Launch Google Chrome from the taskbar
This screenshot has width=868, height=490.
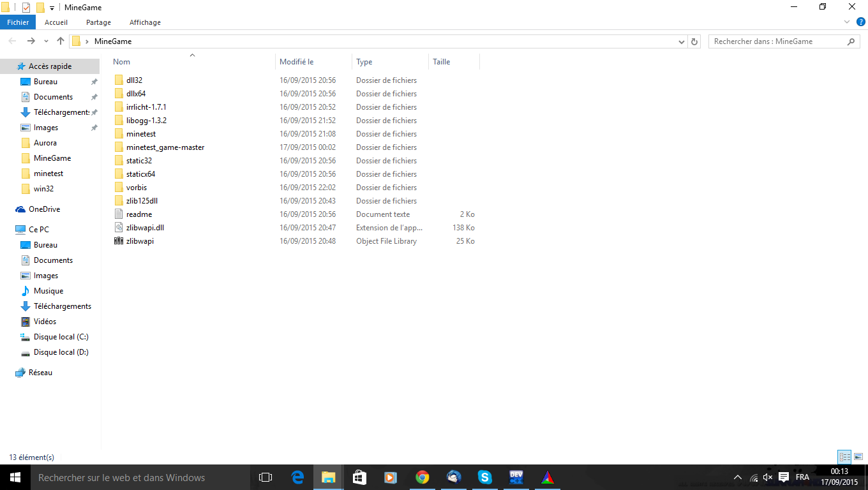pyautogui.click(x=422, y=477)
